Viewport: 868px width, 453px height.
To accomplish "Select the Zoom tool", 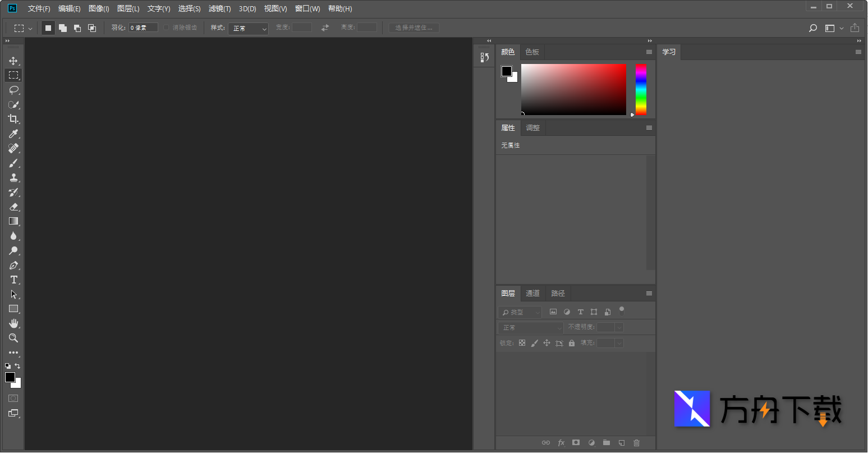I will (x=13, y=338).
